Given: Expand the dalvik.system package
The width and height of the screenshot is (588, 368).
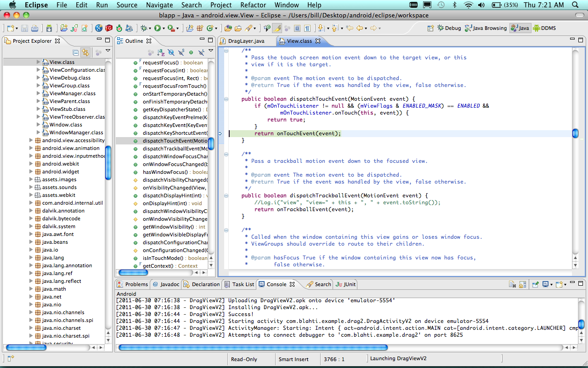Looking at the screenshot, I should 31,226.
